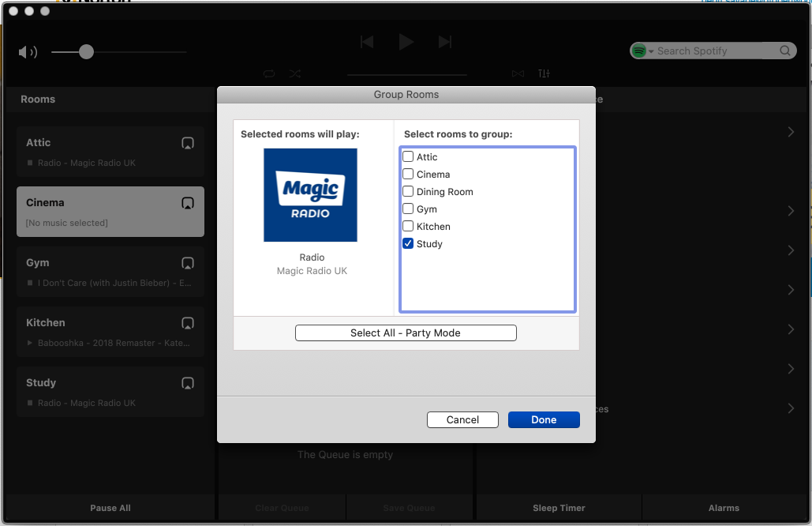Click Clear Queue button
The height and width of the screenshot is (526, 812).
pos(282,508)
